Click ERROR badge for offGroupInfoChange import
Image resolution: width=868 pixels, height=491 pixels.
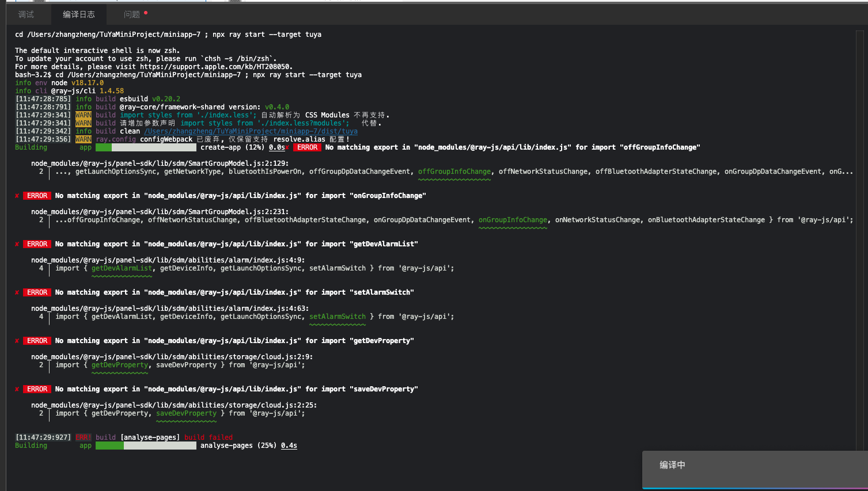(x=307, y=147)
